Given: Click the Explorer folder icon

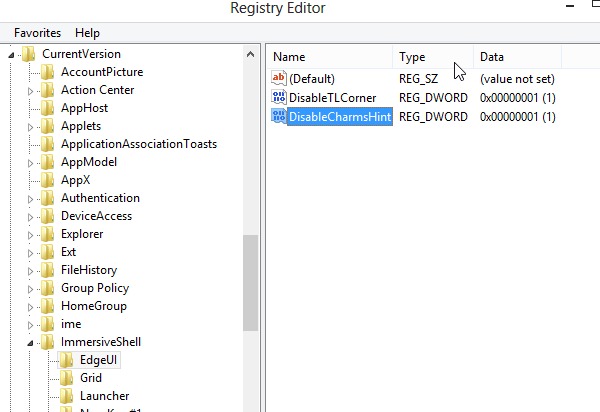Looking at the screenshot, I should [x=48, y=234].
